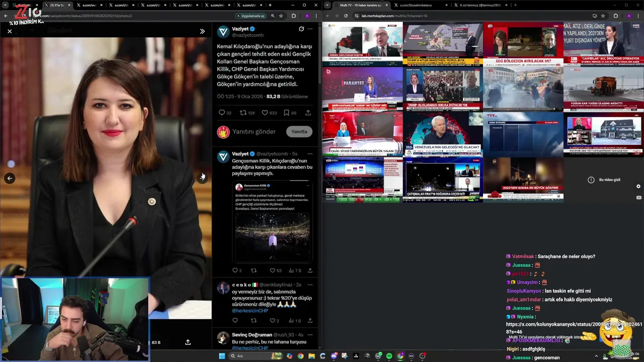Open Grok icon on Vaziyet main tweet
644x362 pixels.
(x=301, y=29)
